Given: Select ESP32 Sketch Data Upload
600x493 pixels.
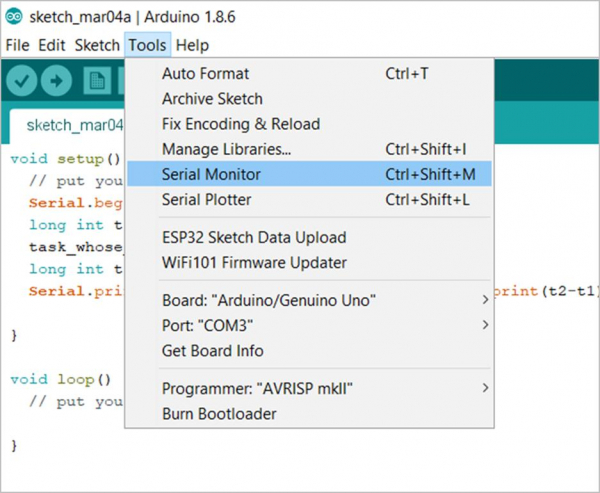Looking at the screenshot, I should 253,238.
